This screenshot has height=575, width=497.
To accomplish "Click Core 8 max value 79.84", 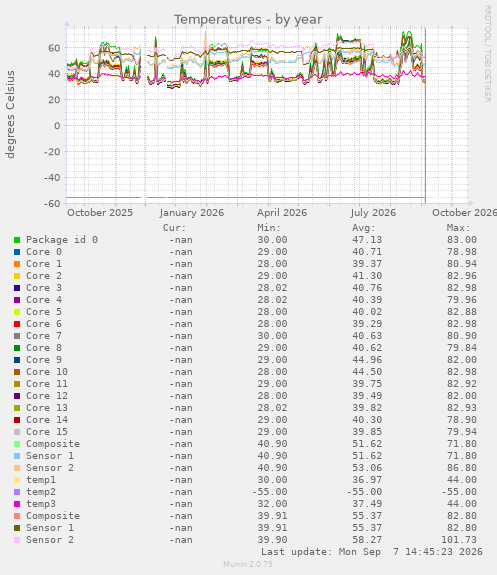I will (462, 348).
